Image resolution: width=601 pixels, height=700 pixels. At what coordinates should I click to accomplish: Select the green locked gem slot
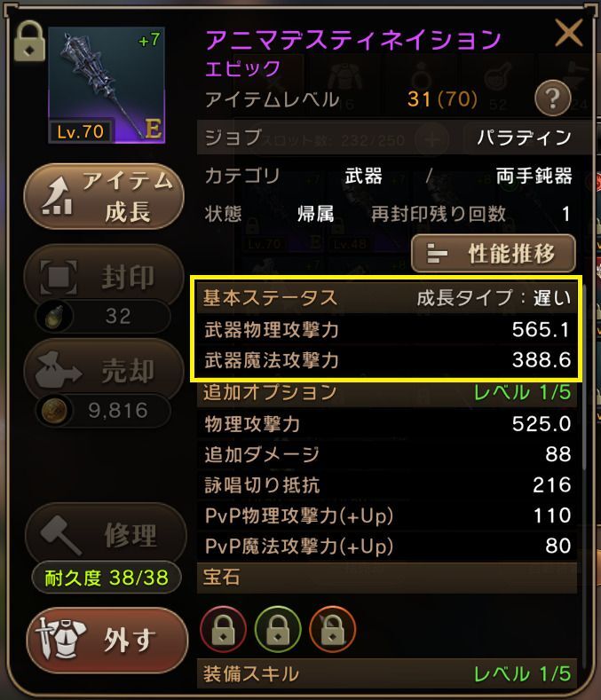click(278, 629)
